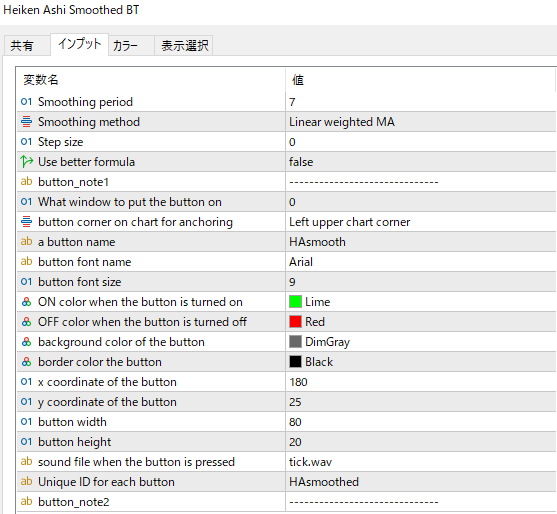Click the color icon beside border color the button

click(26, 362)
